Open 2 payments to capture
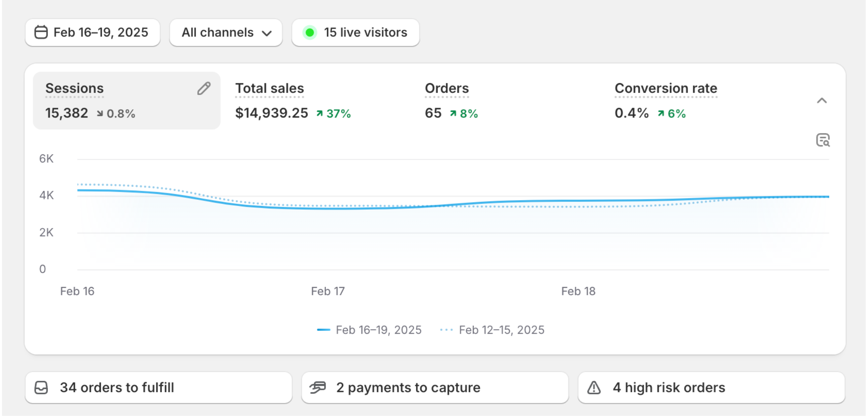Screen dimensions: 868x416 408,387
